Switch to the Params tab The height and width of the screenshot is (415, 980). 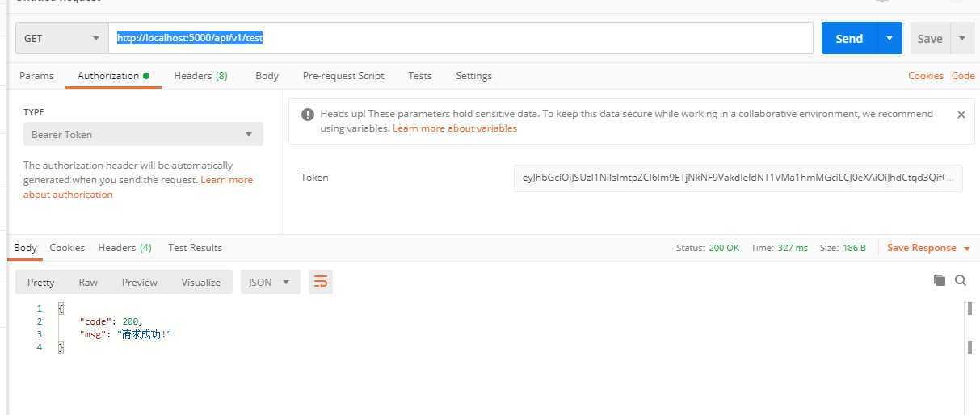[x=36, y=76]
